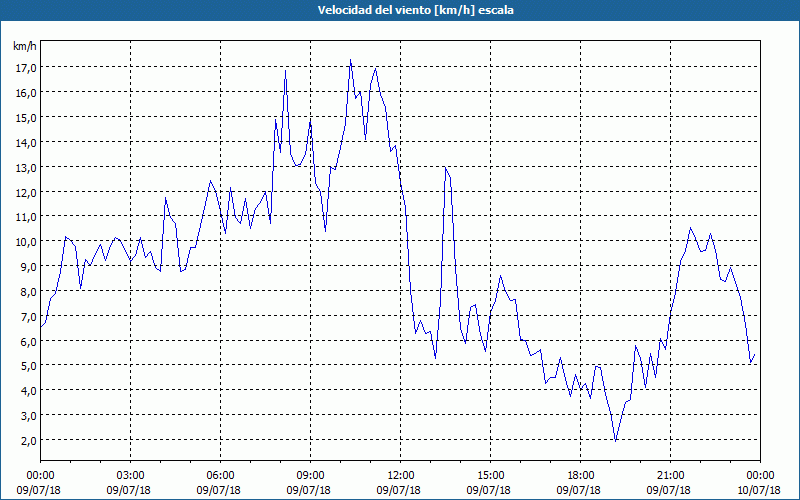Viewport: 800px width, 500px height.
Task: Select the 4,0 y-axis label
Action: point(28,391)
